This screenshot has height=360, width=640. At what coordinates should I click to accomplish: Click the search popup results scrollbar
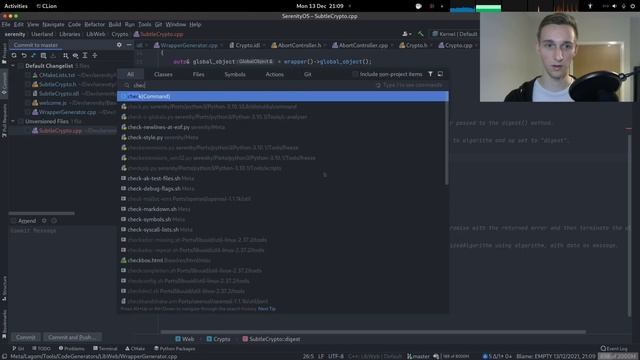tap(447, 143)
